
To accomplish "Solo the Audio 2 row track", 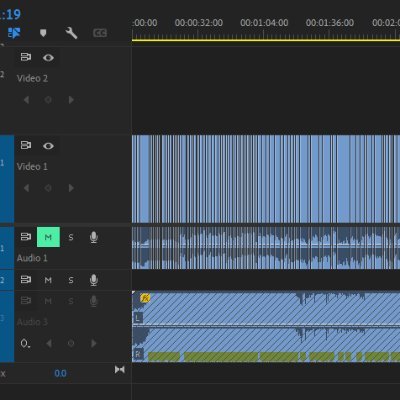I will pyautogui.click(x=71, y=280).
